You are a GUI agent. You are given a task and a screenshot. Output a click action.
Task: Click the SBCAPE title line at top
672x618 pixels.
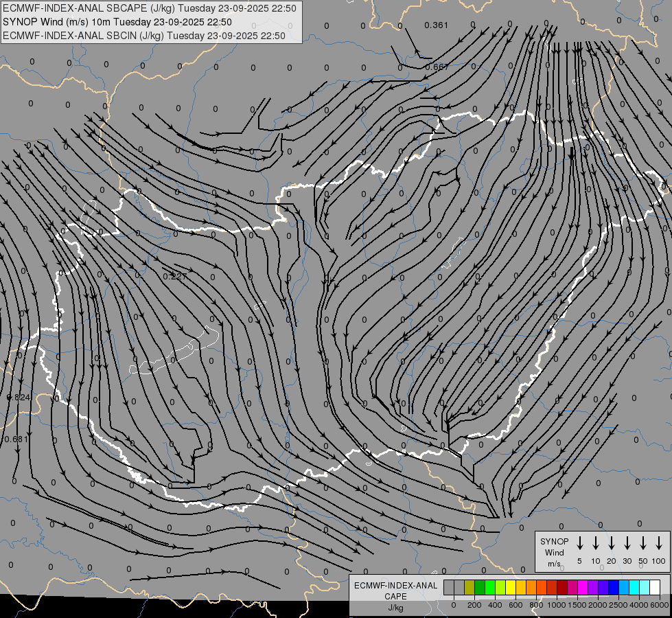pyautogui.click(x=150, y=8)
